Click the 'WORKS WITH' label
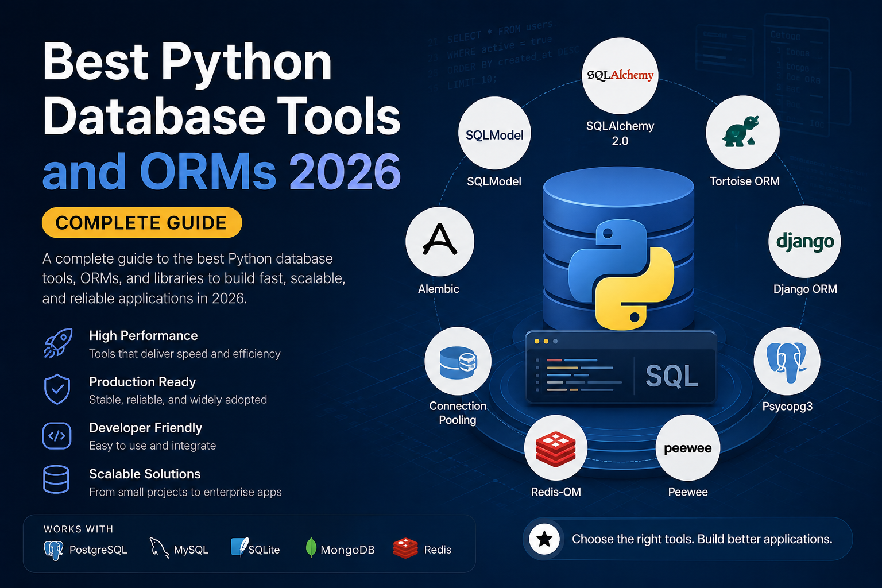The height and width of the screenshot is (588, 882). click(x=78, y=529)
